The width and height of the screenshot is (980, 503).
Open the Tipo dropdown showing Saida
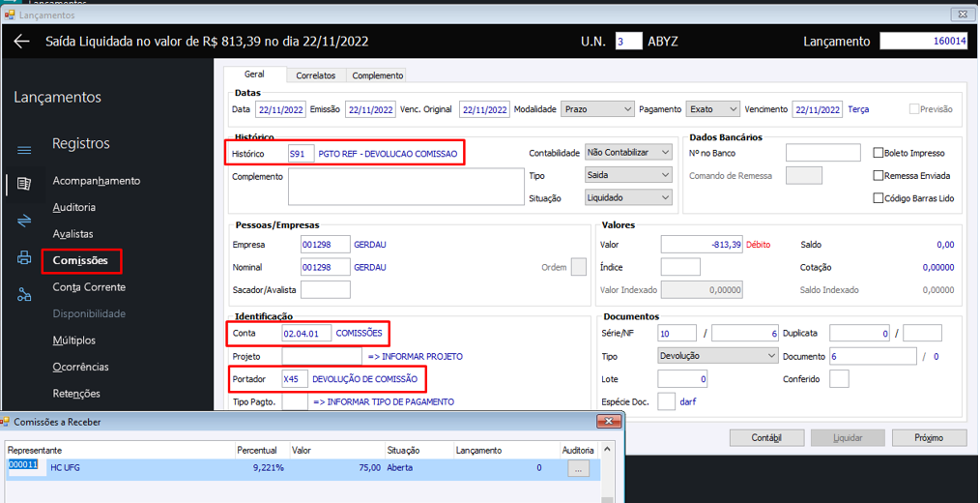(x=628, y=175)
